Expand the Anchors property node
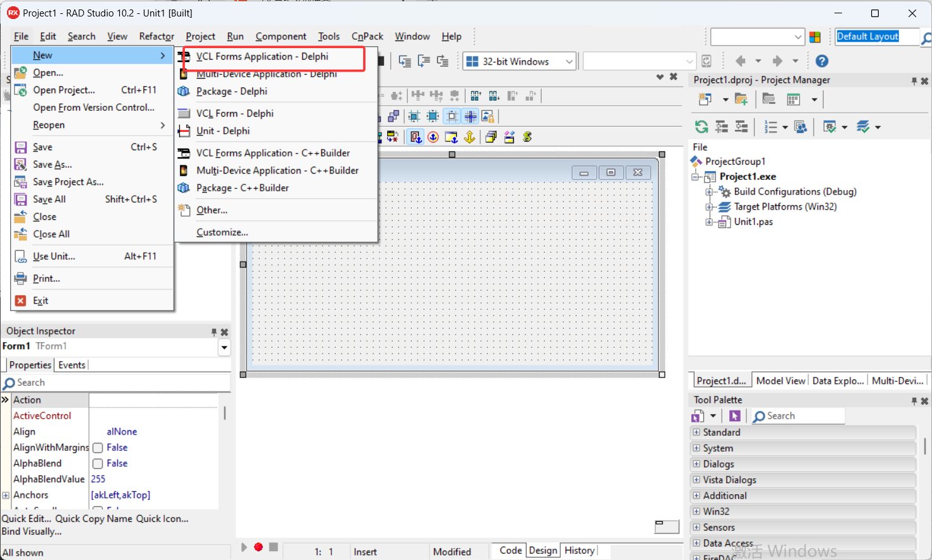The image size is (932, 560). point(6,495)
